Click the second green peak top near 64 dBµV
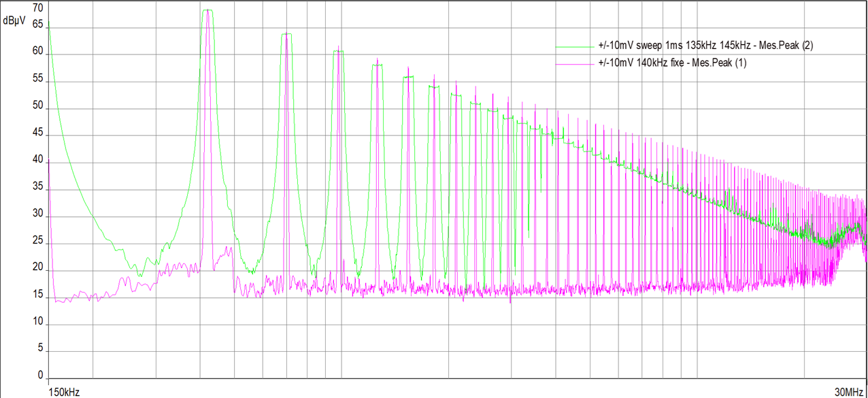 click(287, 34)
